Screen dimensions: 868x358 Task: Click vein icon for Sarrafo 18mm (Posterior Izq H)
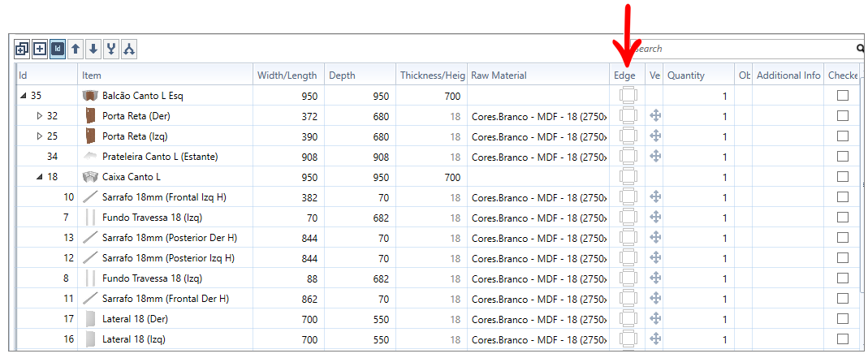click(x=655, y=257)
